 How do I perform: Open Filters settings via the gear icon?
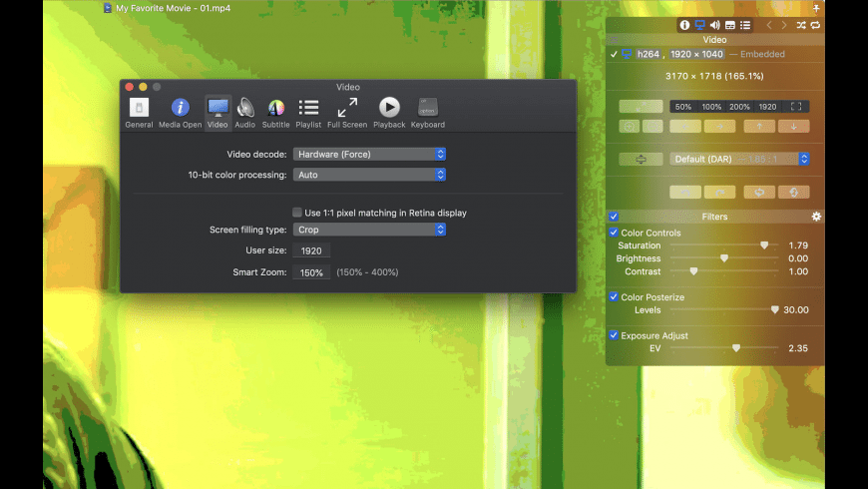pyautogui.click(x=816, y=217)
